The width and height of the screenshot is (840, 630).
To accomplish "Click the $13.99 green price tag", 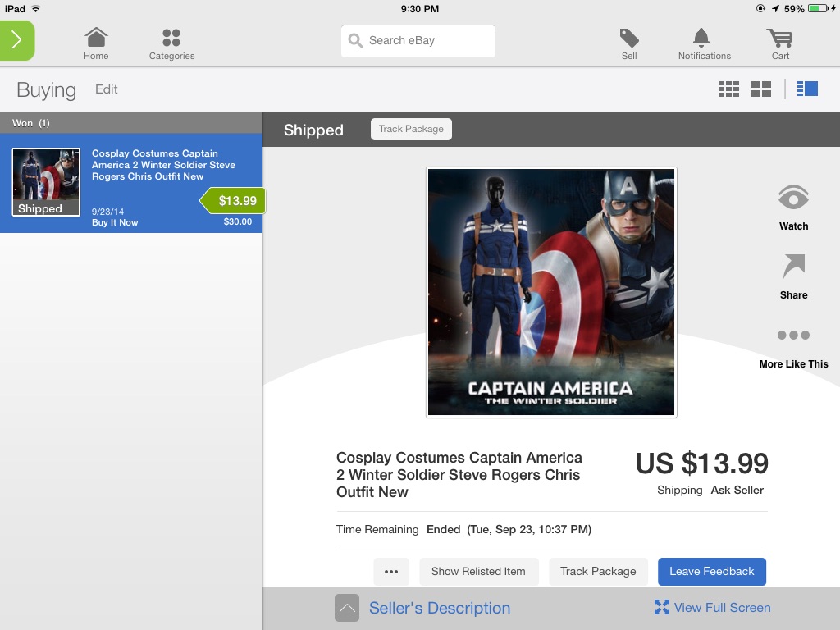I will pyautogui.click(x=233, y=201).
